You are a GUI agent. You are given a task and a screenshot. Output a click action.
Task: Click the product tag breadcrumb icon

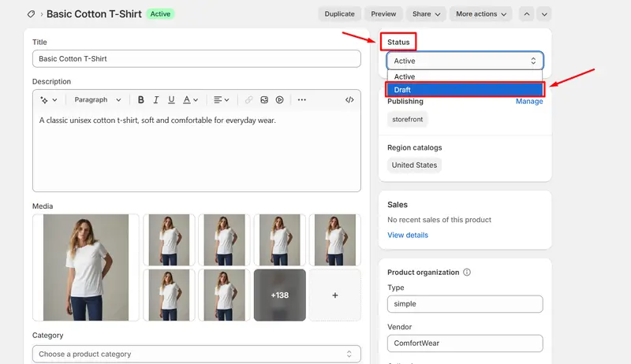[x=31, y=14]
